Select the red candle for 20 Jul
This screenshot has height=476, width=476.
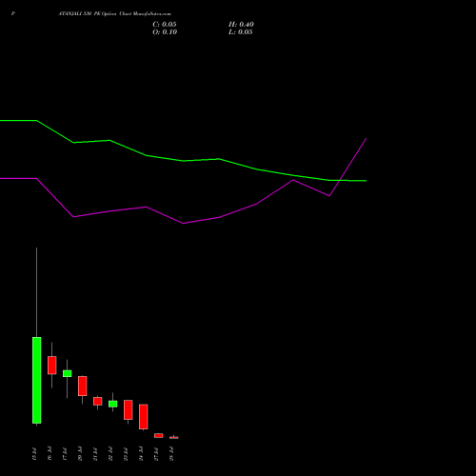tap(83, 386)
